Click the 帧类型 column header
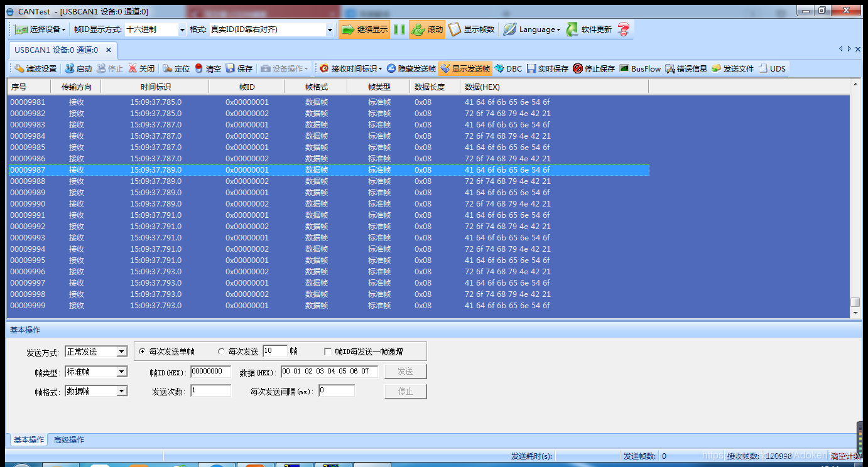This screenshot has width=868, height=467. 379,87
